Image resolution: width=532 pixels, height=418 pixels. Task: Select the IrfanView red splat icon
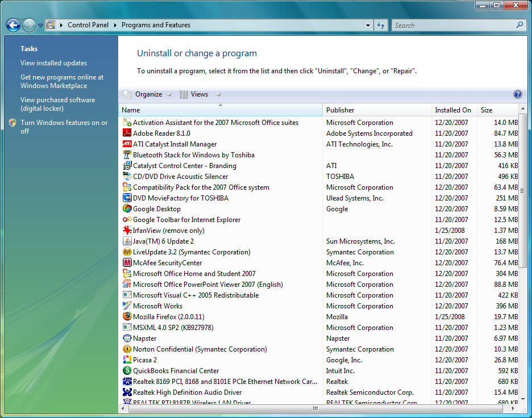pos(127,231)
